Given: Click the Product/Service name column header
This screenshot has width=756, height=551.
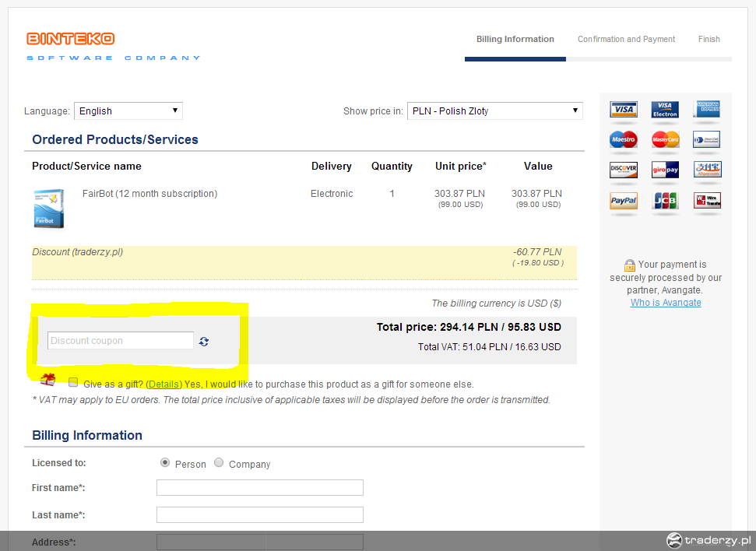Looking at the screenshot, I should 86,167.
